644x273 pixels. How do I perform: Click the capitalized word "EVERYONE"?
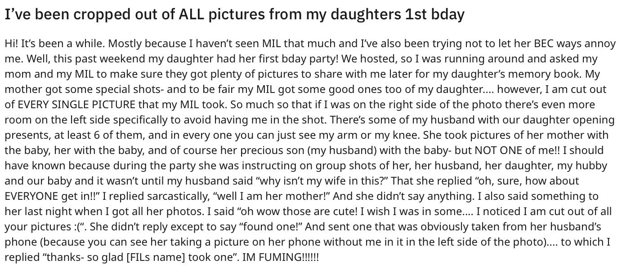[x=31, y=196]
